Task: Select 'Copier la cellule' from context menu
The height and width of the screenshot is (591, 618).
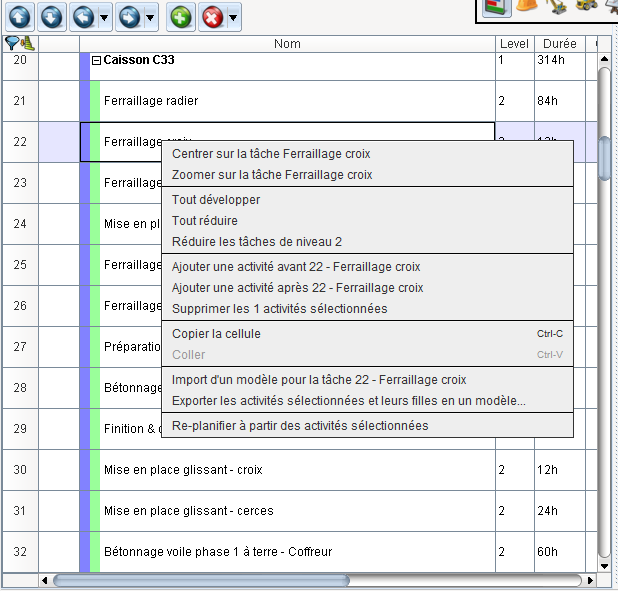Action: pos(216,334)
